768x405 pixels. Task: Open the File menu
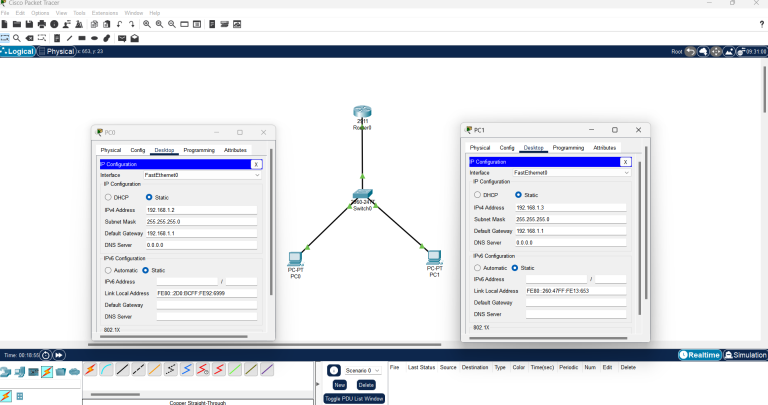click(5, 13)
